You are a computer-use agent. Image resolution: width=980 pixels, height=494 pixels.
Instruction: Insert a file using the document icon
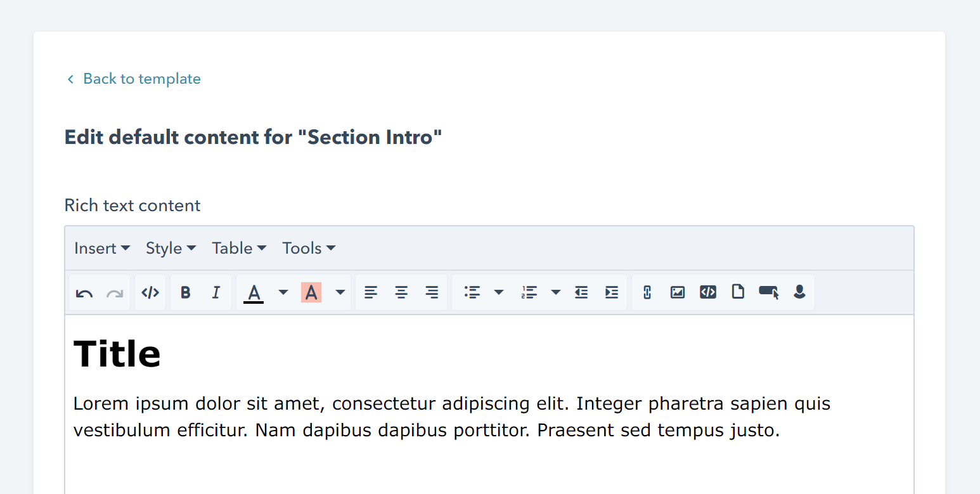738,292
